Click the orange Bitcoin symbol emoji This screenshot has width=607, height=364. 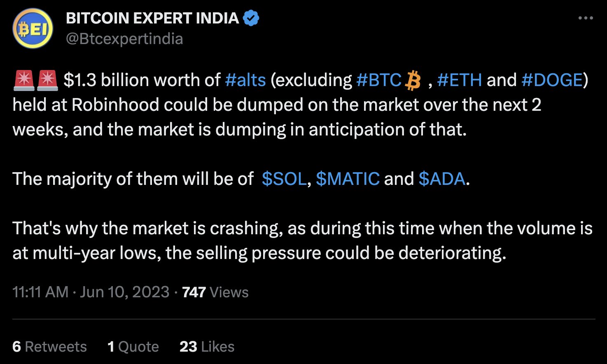point(413,80)
